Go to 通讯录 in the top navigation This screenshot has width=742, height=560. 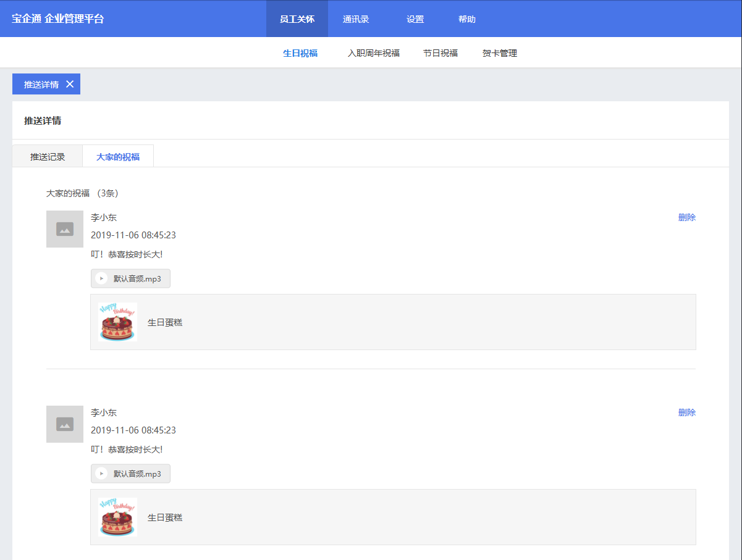(356, 19)
